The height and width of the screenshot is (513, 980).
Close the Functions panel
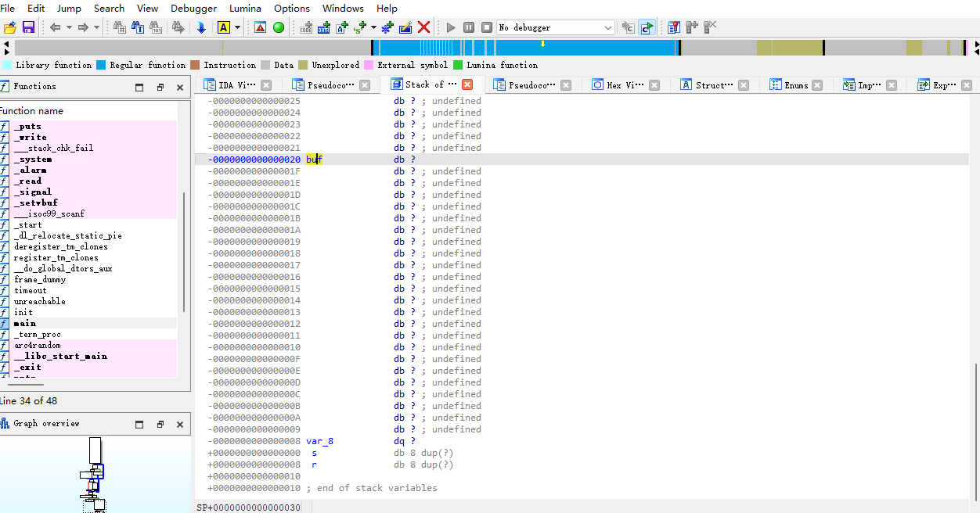tap(180, 87)
